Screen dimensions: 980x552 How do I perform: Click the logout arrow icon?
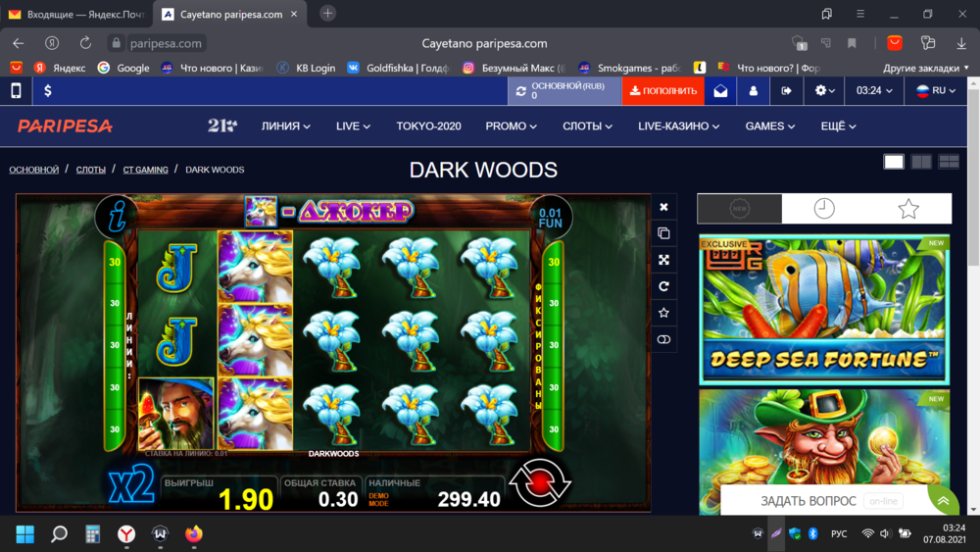(786, 90)
